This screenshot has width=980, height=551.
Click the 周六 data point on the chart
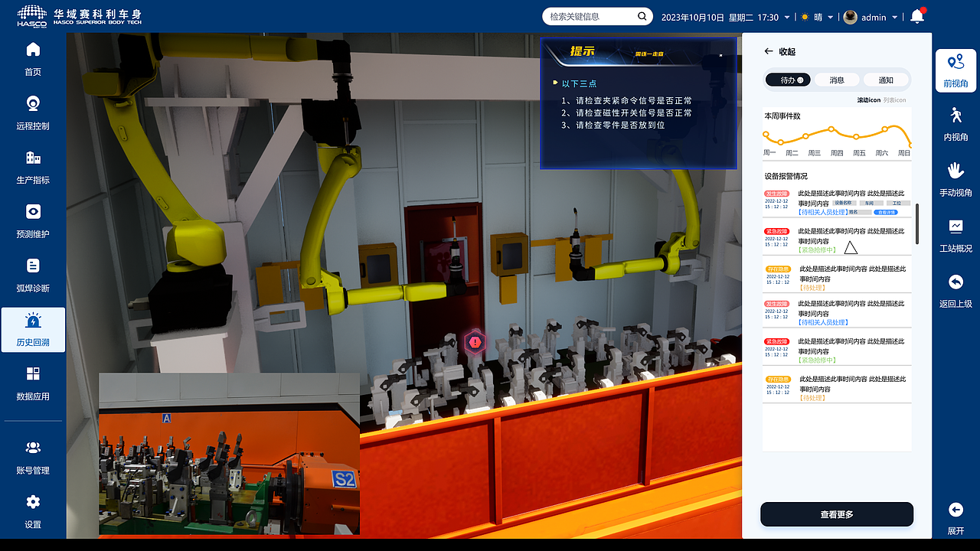pyautogui.click(x=885, y=129)
